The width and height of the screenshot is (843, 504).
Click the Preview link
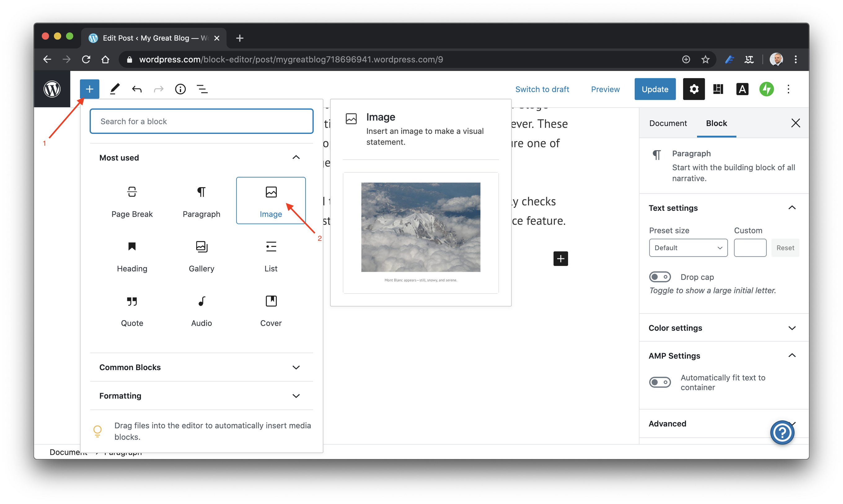click(605, 89)
